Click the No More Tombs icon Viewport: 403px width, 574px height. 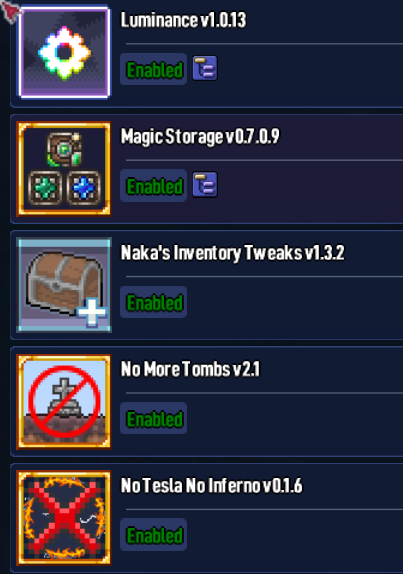(x=64, y=401)
